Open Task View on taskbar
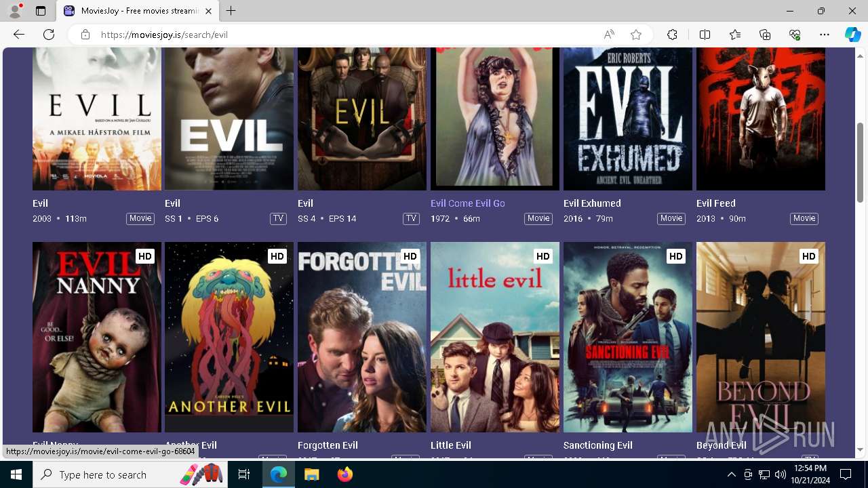This screenshot has height=488, width=868. click(x=244, y=474)
